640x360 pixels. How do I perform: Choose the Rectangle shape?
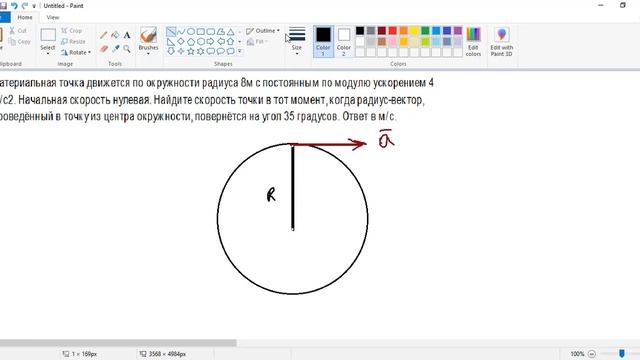pos(201,31)
